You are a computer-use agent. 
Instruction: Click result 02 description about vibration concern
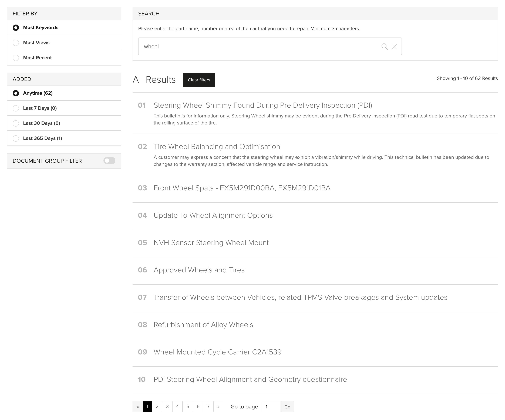tap(322, 161)
